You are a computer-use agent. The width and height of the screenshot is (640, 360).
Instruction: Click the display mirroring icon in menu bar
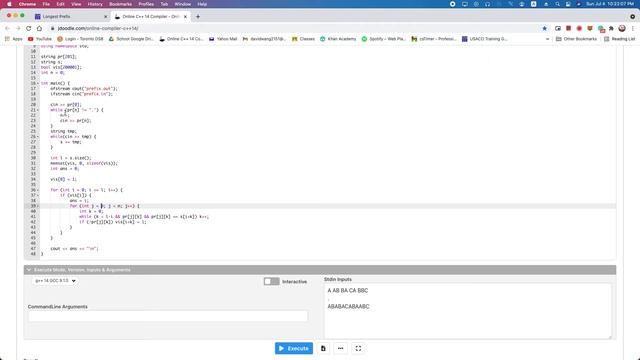click(464, 4)
